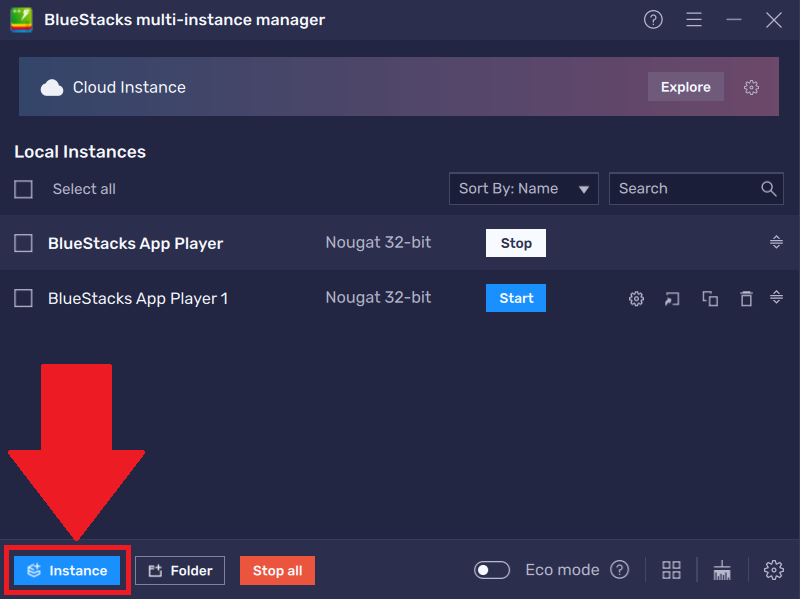Click the BlueStacks App Player name text
This screenshot has height=599, width=800.
(x=135, y=244)
